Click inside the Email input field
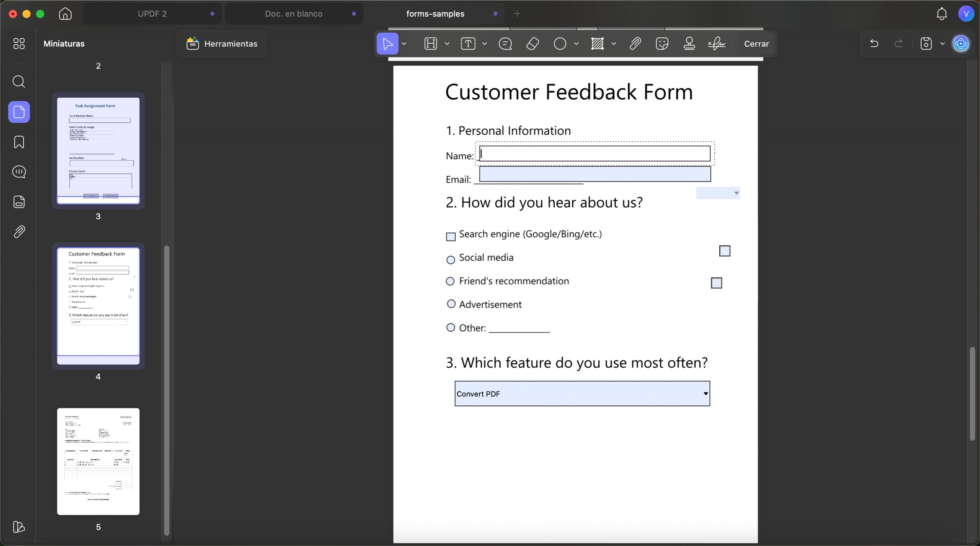The image size is (980, 546). point(595,174)
